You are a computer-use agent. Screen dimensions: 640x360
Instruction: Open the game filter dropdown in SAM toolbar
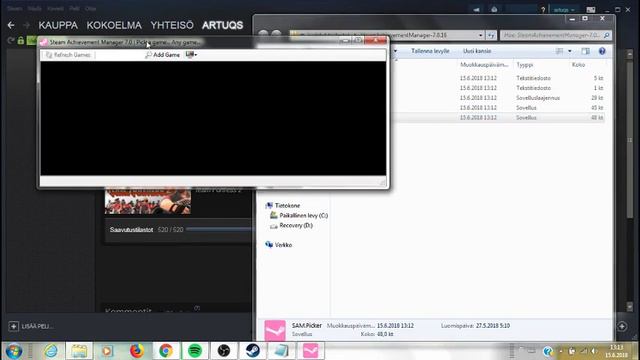tap(191, 54)
